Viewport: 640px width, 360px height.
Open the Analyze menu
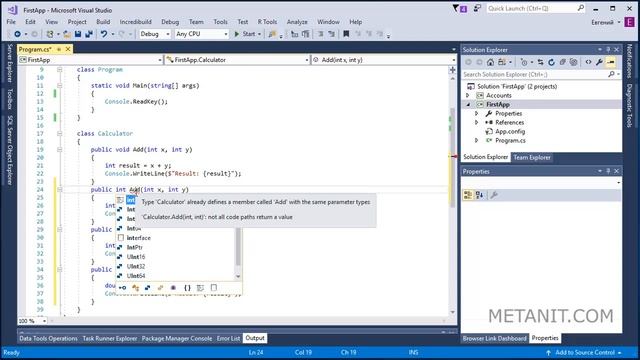pyautogui.click(x=297, y=22)
